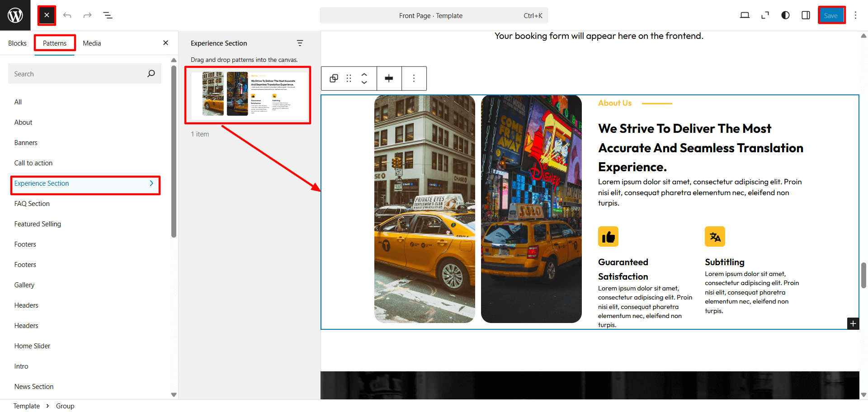Switch to the Blocks tab
Viewport: 868px width, 412px height.
17,43
